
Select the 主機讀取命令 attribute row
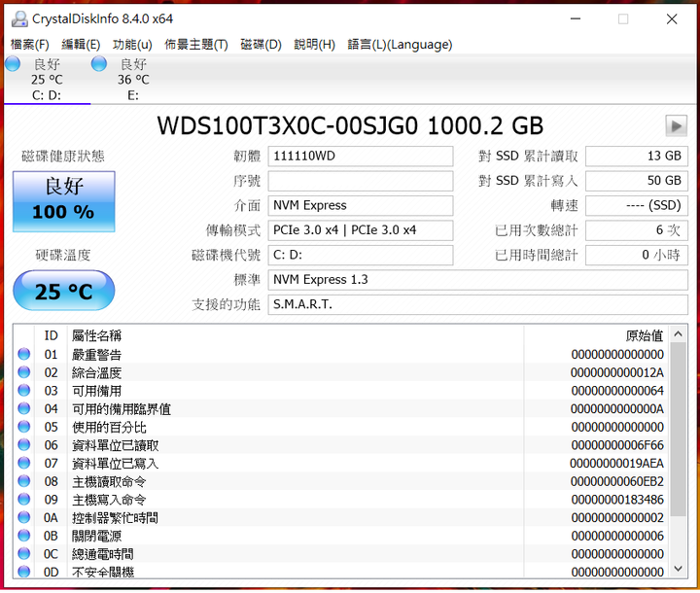(x=341, y=481)
